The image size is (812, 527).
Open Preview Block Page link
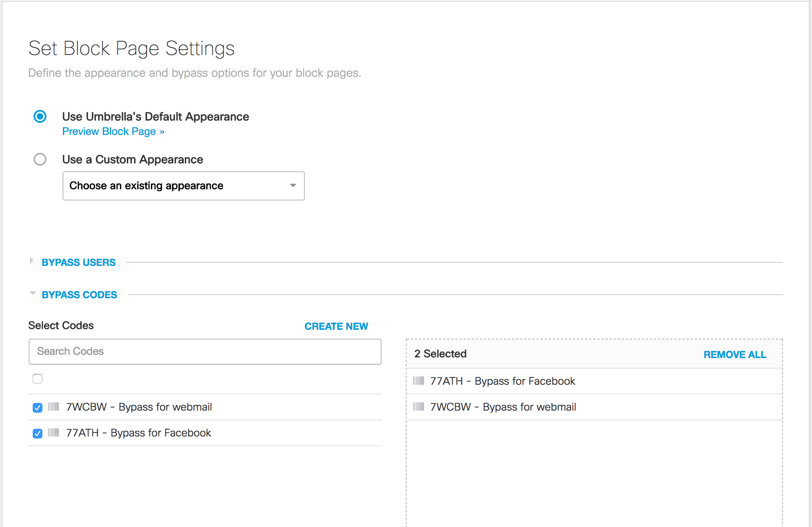pos(113,131)
